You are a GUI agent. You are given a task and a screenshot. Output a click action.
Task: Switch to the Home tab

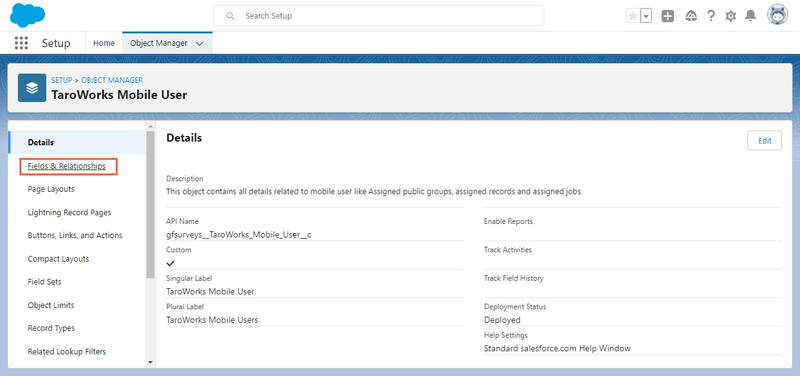pos(104,43)
